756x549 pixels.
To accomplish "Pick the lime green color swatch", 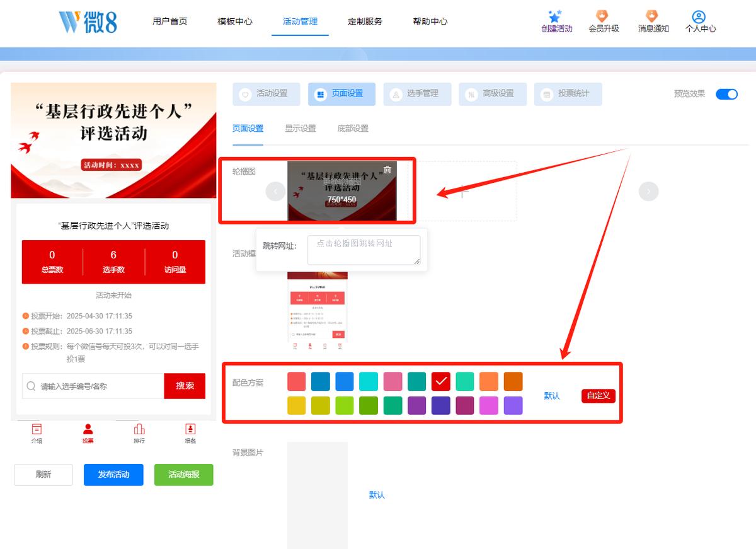I will click(345, 405).
